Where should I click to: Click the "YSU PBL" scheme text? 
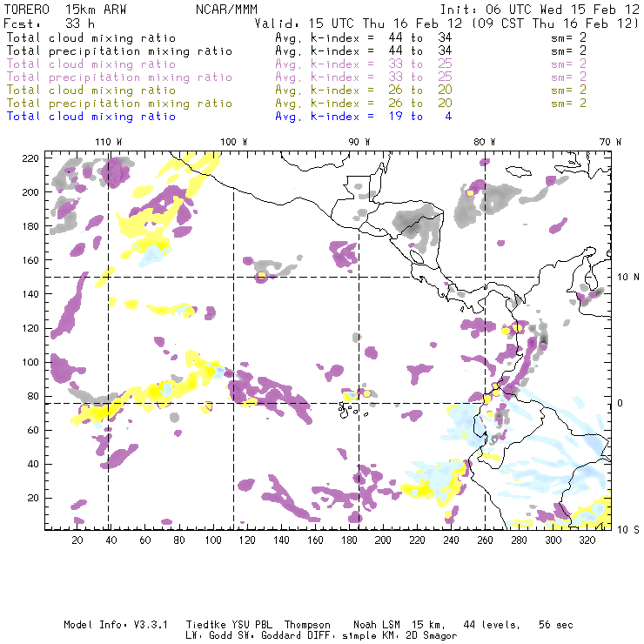(252, 625)
